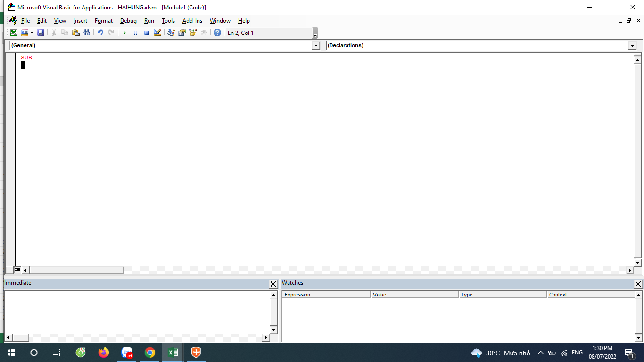Click the Cut scissors icon
The height and width of the screenshot is (362, 644).
click(54, 33)
